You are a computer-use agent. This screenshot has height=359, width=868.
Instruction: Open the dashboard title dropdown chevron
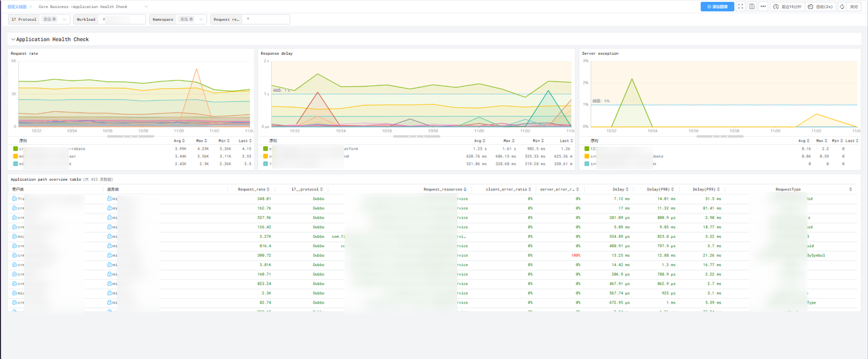point(146,6)
